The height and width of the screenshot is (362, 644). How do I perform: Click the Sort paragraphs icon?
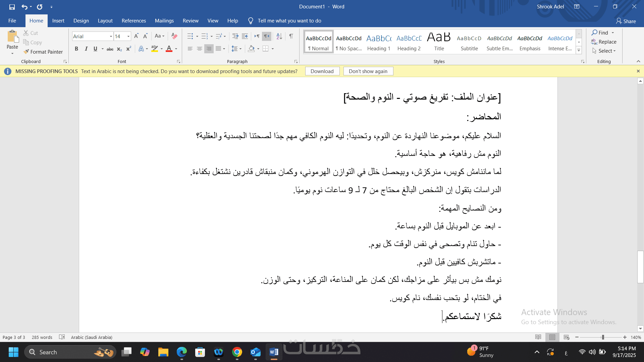pyautogui.click(x=279, y=36)
